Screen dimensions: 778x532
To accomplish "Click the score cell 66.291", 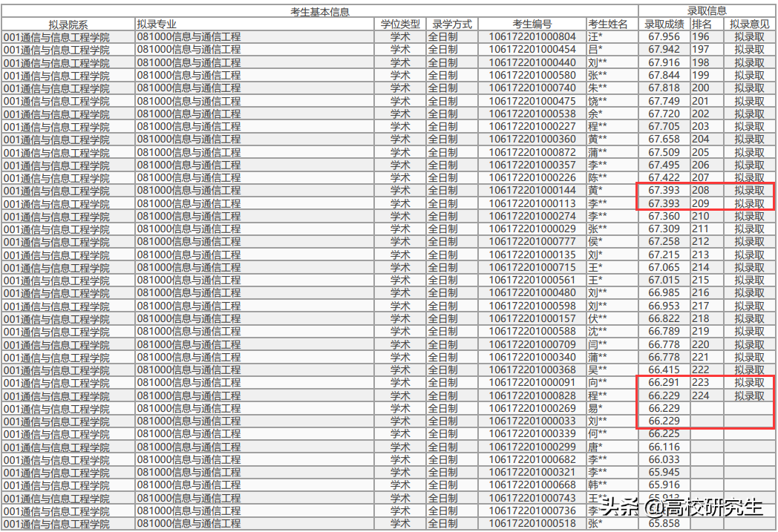I will click(x=664, y=383).
